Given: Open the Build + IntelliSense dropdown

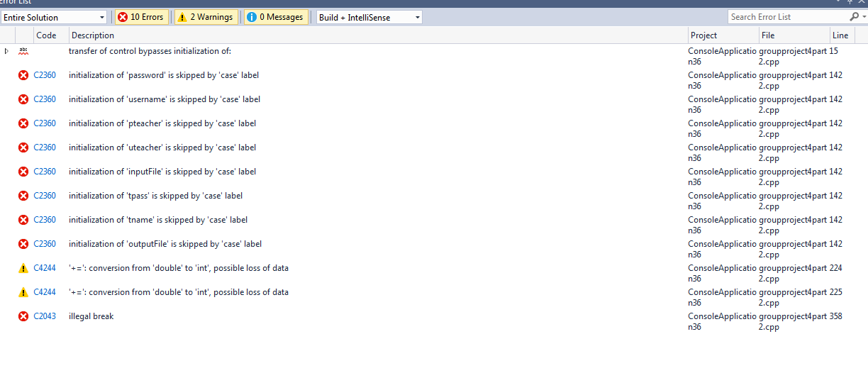Looking at the screenshot, I should coord(369,17).
